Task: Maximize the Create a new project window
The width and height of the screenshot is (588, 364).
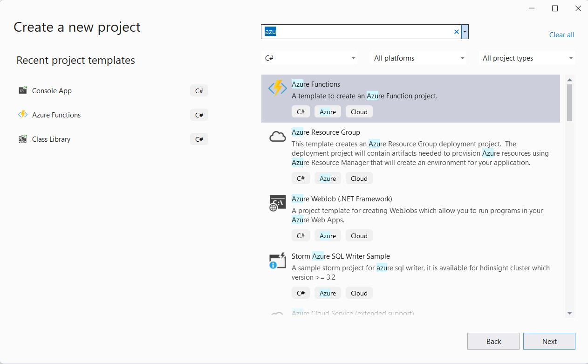Action: click(x=554, y=8)
